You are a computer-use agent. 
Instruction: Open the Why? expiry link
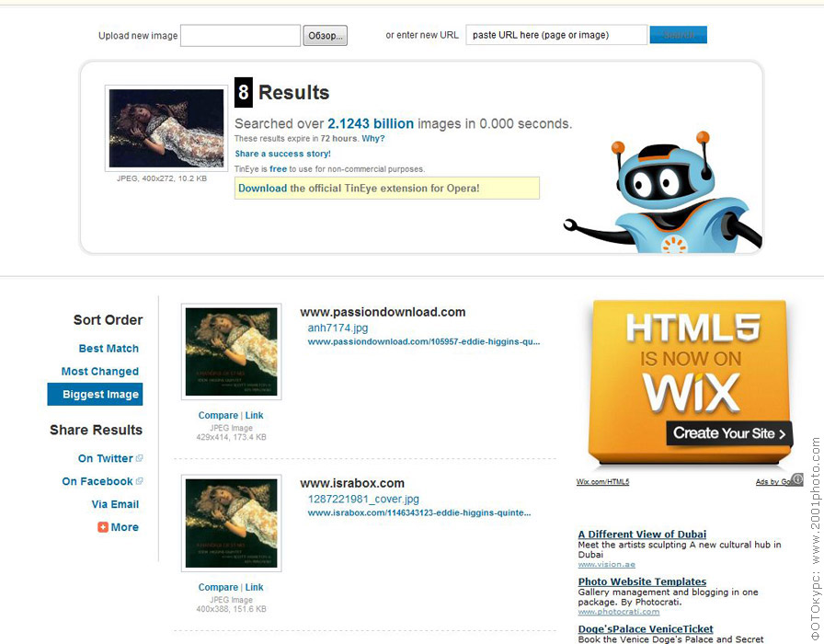373,138
